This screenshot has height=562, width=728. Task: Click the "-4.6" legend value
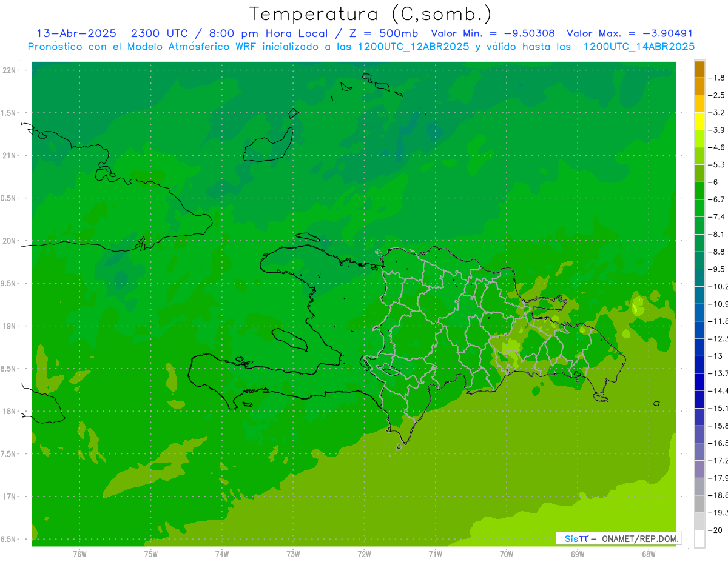point(717,147)
